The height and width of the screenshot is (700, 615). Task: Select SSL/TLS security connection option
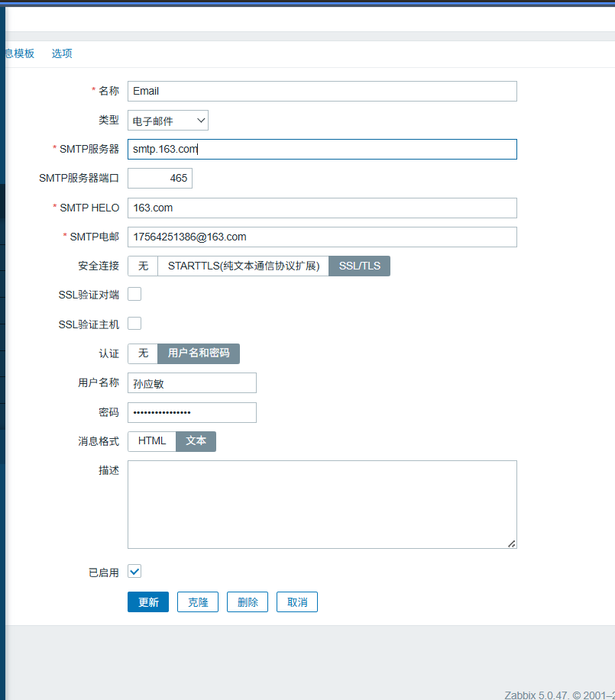tap(359, 266)
